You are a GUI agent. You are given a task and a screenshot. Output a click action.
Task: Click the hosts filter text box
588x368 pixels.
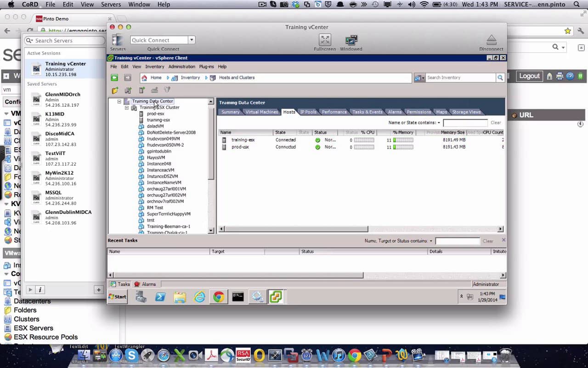point(465,123)
